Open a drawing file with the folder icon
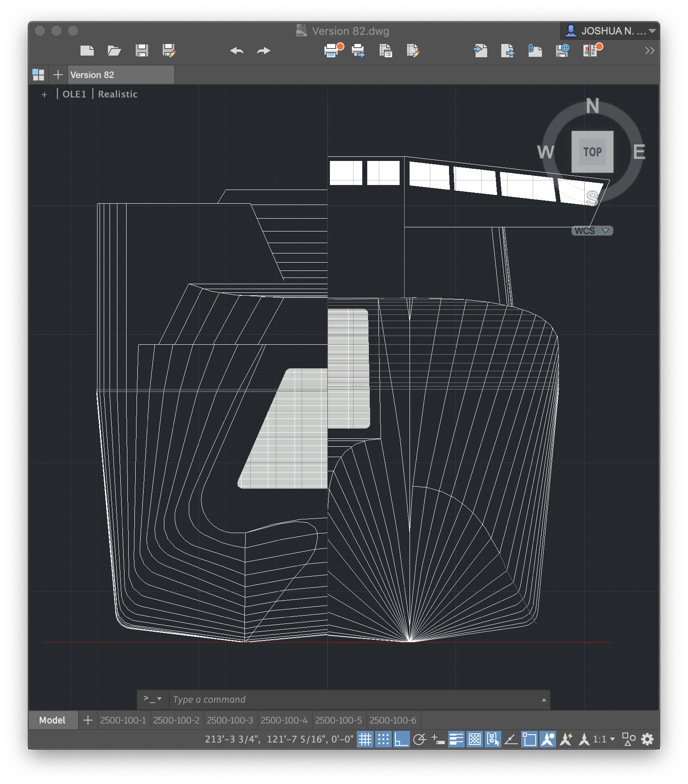 pos(114,51)
